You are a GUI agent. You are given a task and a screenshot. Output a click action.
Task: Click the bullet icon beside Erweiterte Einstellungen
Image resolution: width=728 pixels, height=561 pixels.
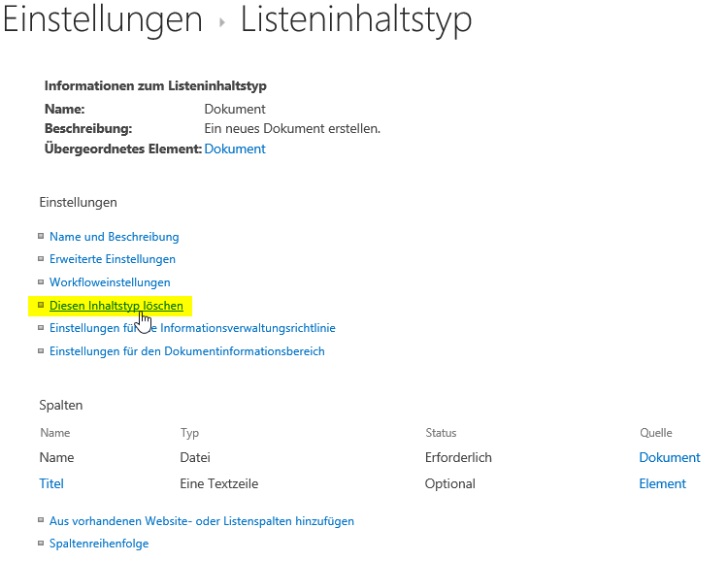click(x=41, y=259)
